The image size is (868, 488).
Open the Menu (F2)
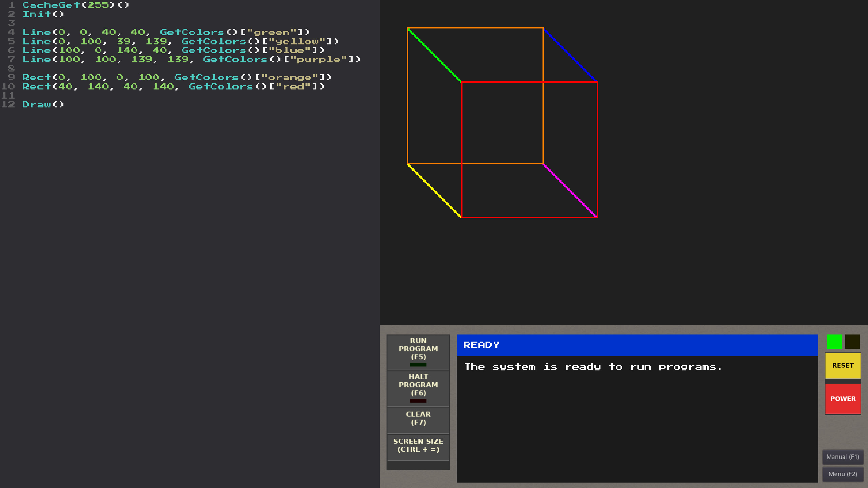pos(843,474)
